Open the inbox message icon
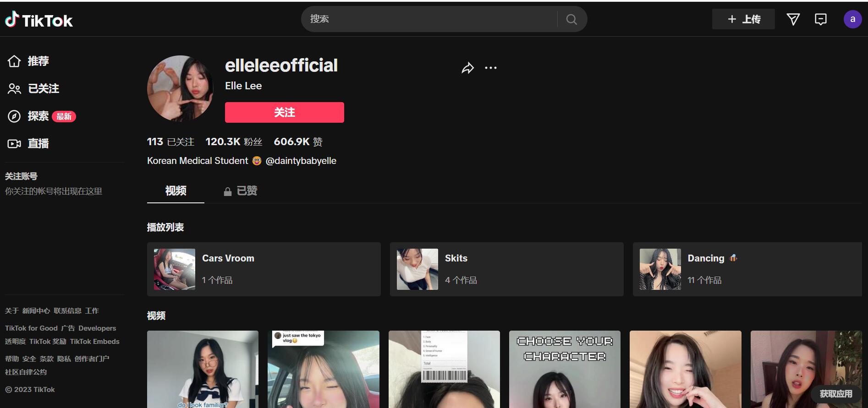 pos(820,19)
